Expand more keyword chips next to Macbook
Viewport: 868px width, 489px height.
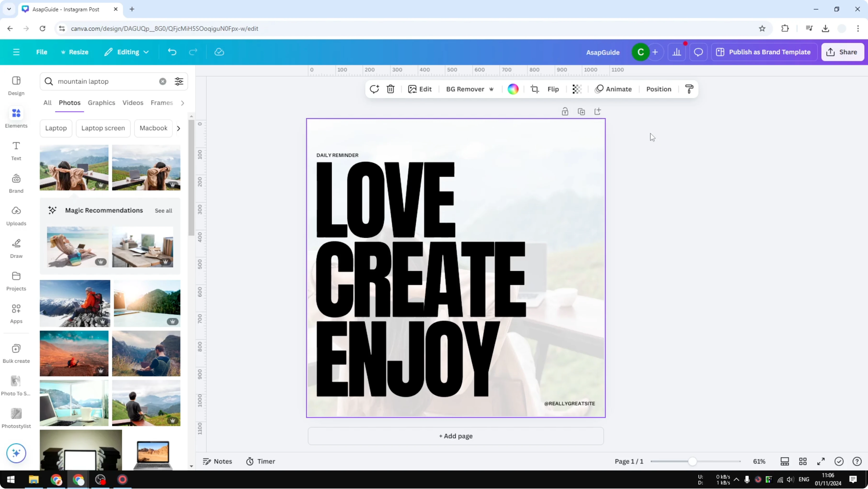(x=178, y=128)
